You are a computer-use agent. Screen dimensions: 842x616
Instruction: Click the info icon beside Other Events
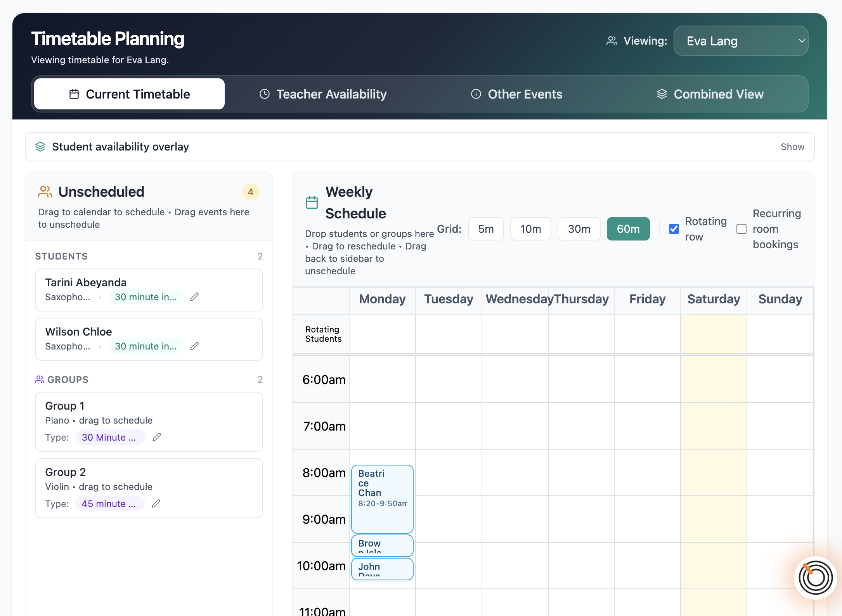(476, 94)
